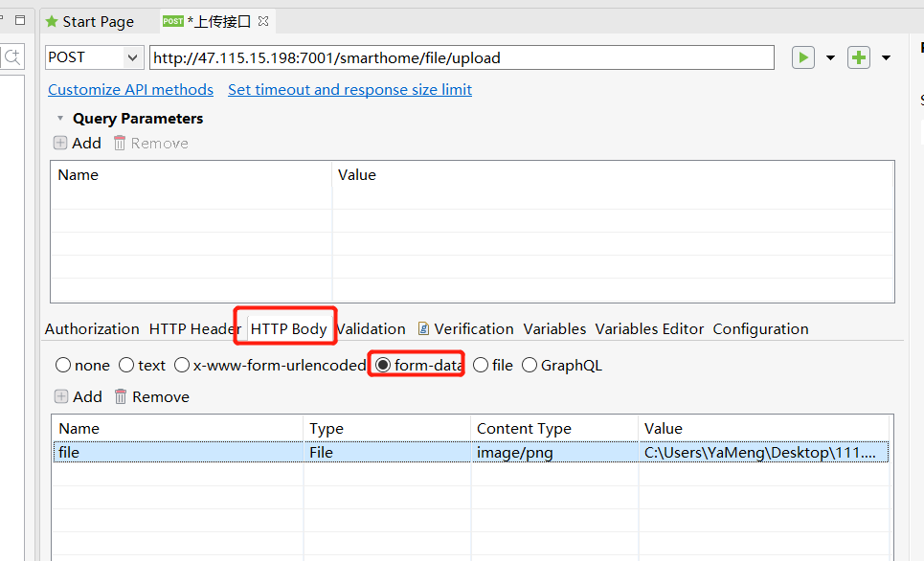Select the text body type radio
Image resolution: width=924 pixels, height=561 pixels.
click(126, 365)
